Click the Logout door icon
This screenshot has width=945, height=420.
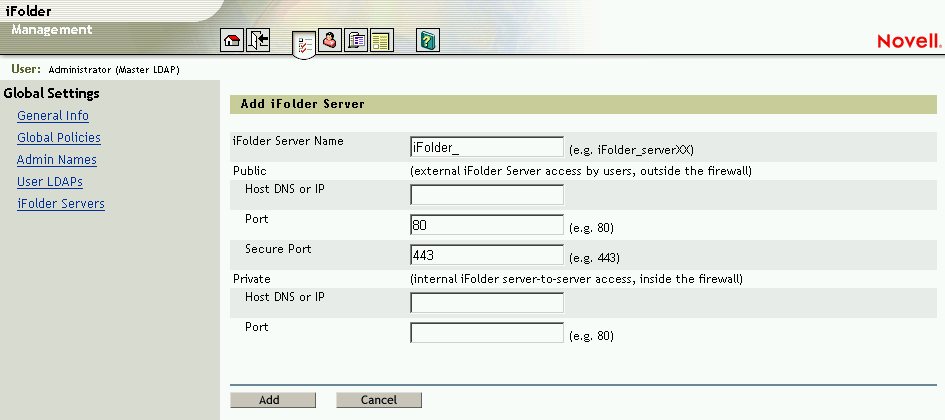[257, 41]
